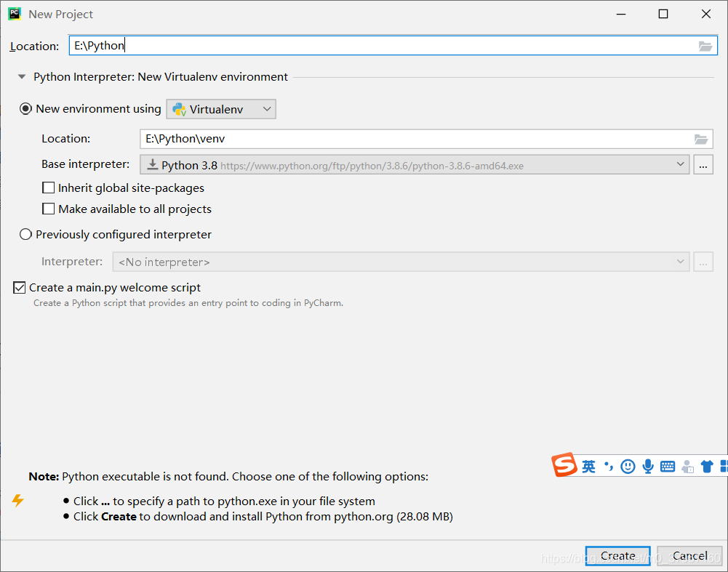Viewport: 728px width, 572px height.
Task: Click ... button next to Base interpreter
Action: point(703,165)
